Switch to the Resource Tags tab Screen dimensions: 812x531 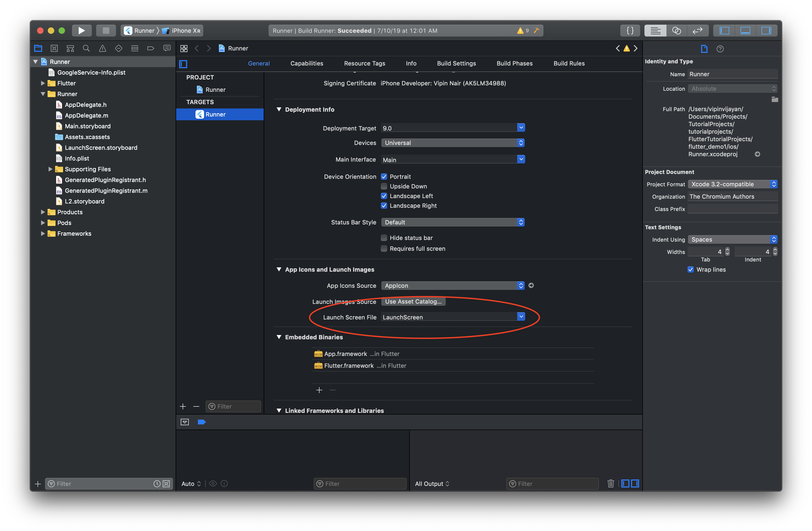[x=364, y=63]
